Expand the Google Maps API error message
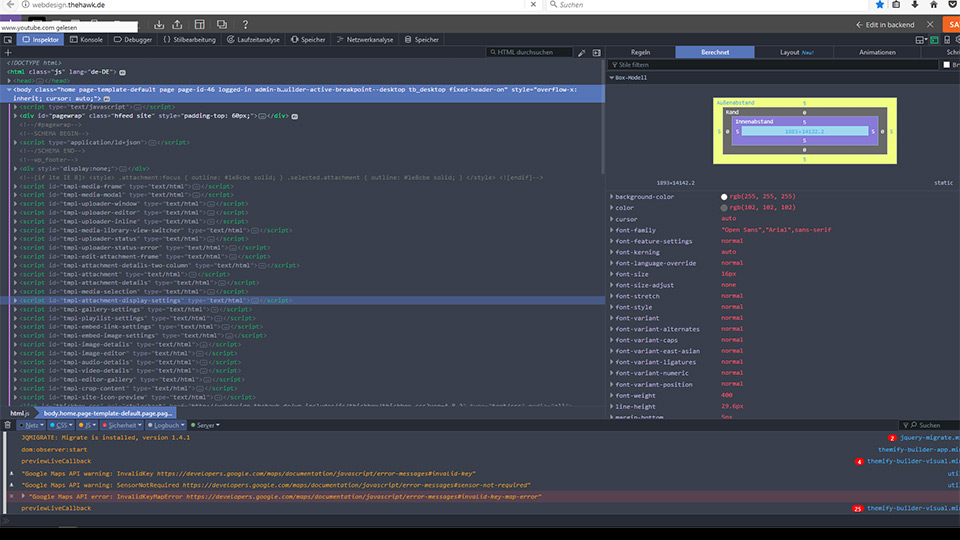 23,497
